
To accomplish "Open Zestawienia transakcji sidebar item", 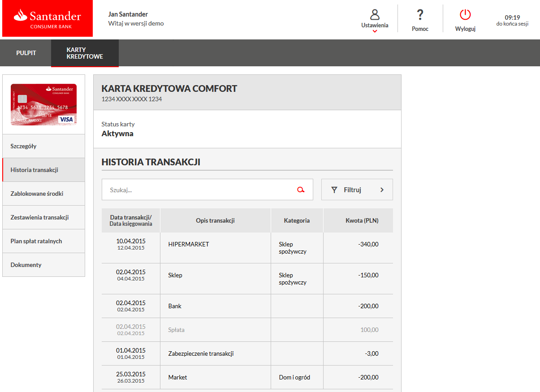I will (43, 217).
